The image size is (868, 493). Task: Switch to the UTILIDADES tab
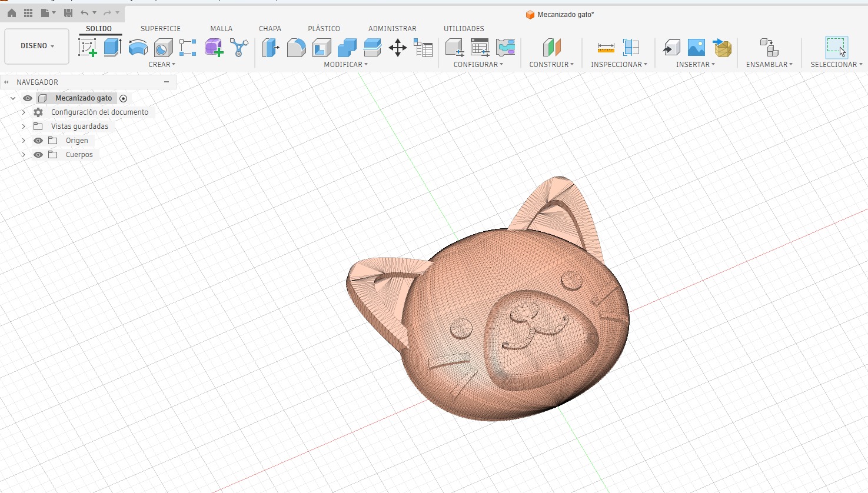point(464,28)
